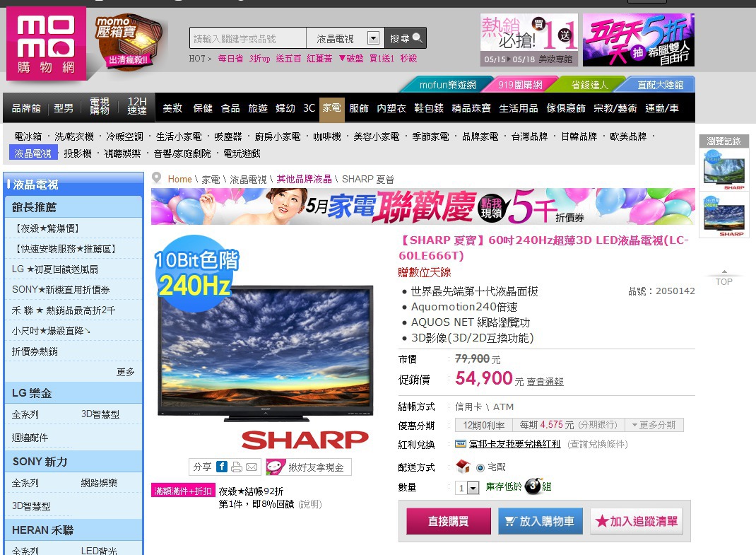Screen dimensions: 756x555
Task: Click the SHARP brand logo under the TV
Action: [x=305, y=440]
